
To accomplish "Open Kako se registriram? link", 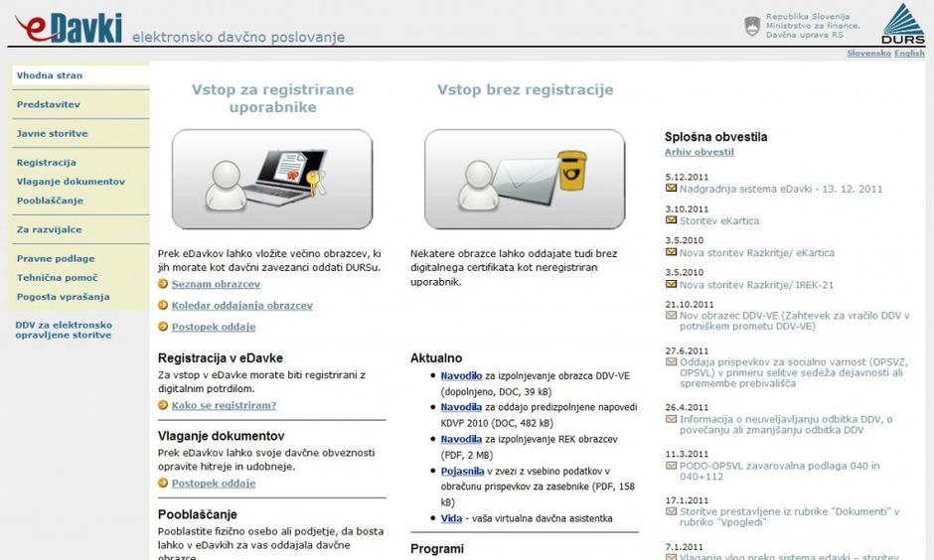I will 224,405.
